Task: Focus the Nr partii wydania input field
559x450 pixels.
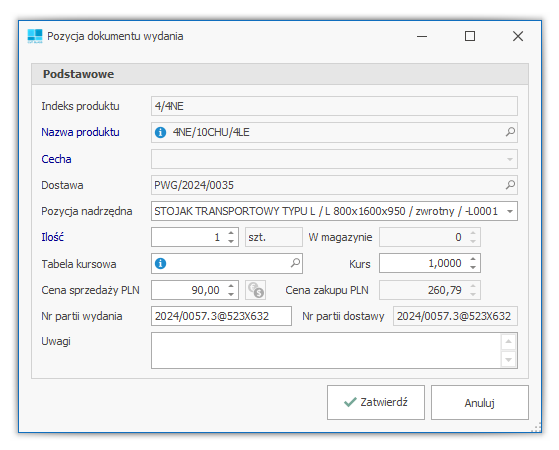Action: tap(221, 316)
